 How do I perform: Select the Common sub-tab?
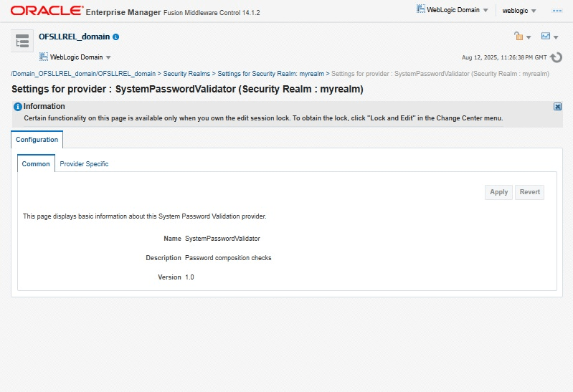(x=36, y=163)
